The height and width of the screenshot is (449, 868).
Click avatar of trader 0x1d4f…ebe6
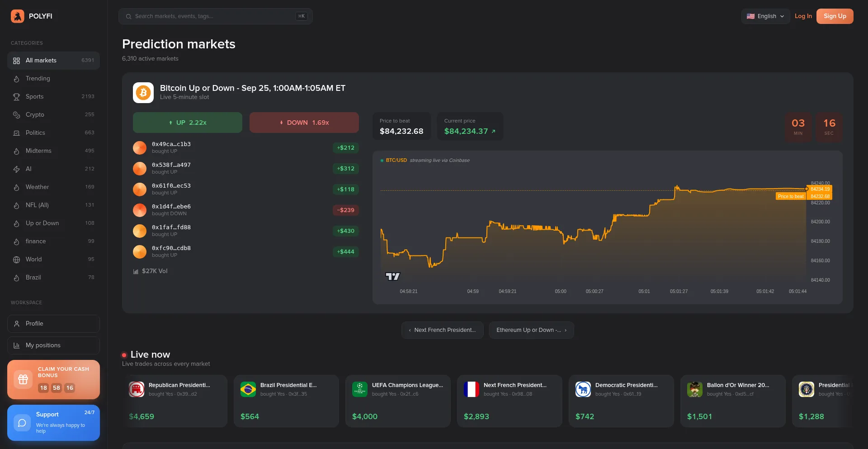(x=140, y=210)
